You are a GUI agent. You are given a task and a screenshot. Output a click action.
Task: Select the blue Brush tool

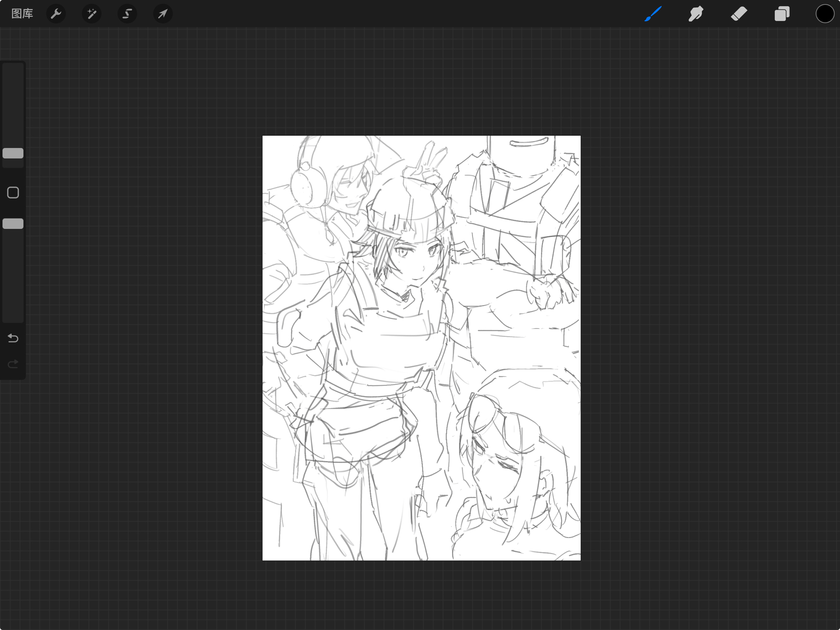coord(653,14)
